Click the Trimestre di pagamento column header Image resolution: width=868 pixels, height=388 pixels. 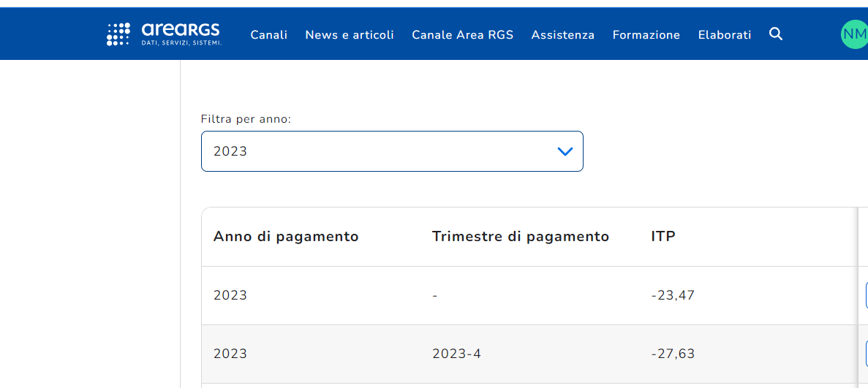pos(520,237)
